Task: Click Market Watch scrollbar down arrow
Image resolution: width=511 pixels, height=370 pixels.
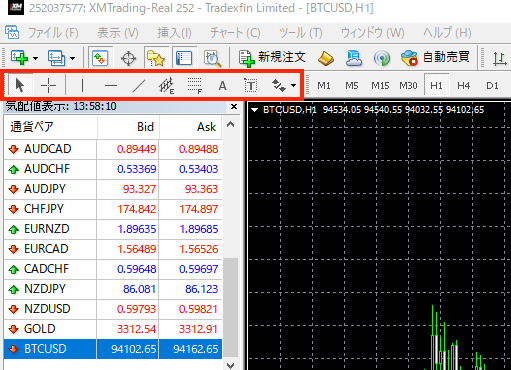Action: pos(230,365)
